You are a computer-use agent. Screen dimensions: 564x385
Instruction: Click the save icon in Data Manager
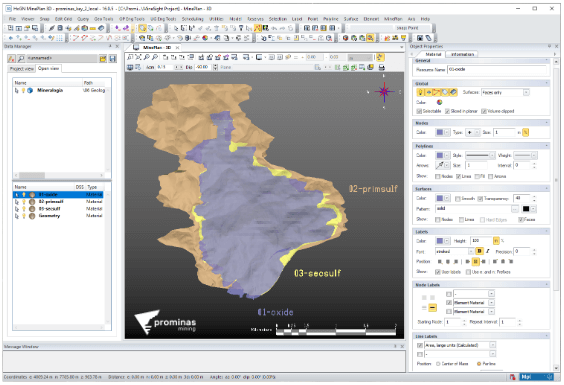113,59
